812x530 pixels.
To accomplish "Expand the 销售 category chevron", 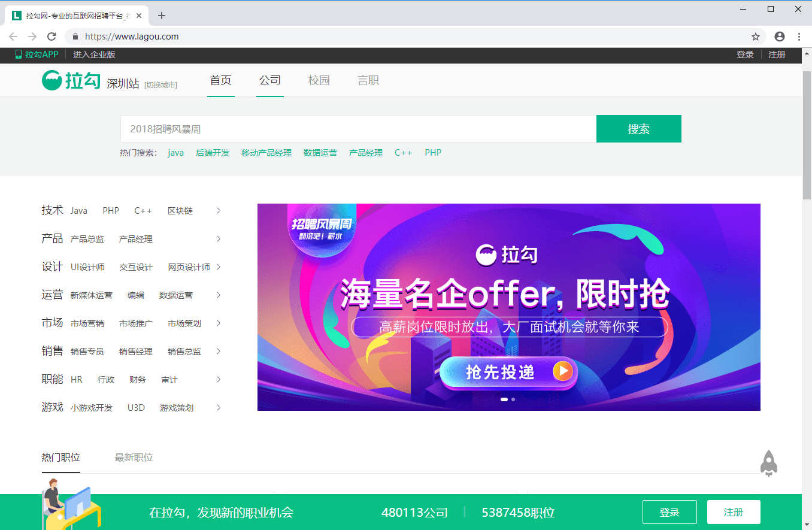I will coord(219,352).
